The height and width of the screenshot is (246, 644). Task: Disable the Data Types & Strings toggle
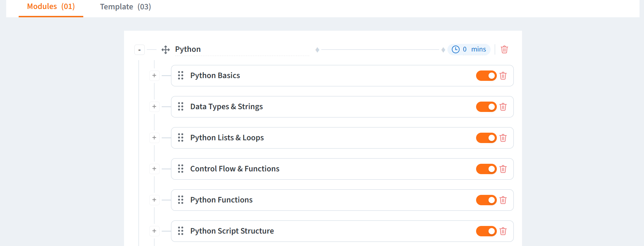[x=486, y=107]
